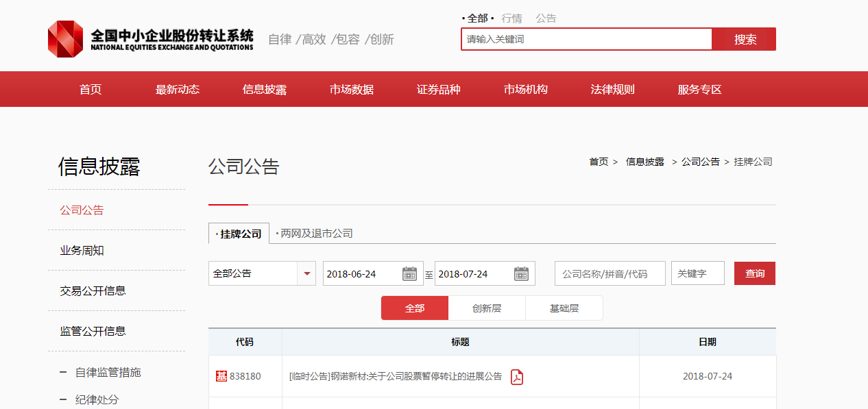Screen dimensions: 868x409
Task: Switch to the 两网及退市公司 tab
Action: click(316, 234)
